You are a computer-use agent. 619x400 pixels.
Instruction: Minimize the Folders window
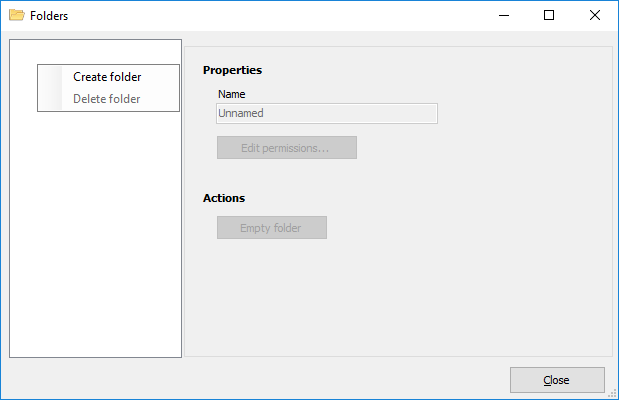click(x=504, y=15)
